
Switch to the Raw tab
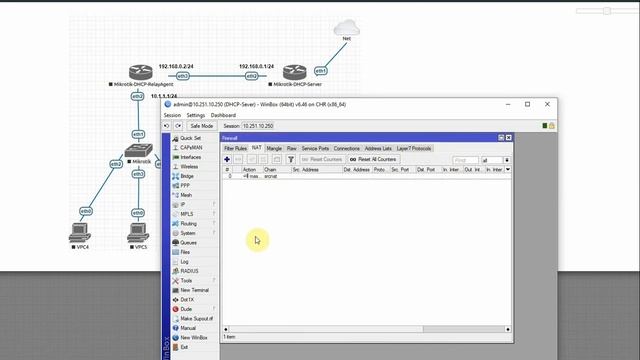coord(291,149)
